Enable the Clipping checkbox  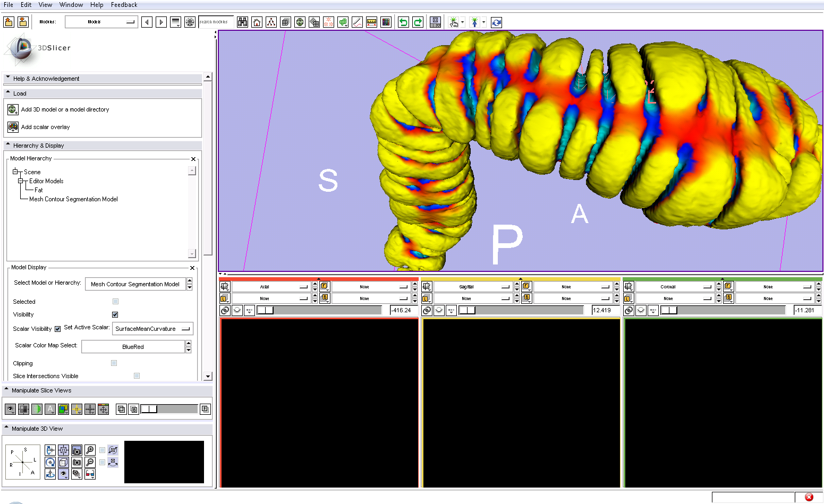tap(114, 363)
